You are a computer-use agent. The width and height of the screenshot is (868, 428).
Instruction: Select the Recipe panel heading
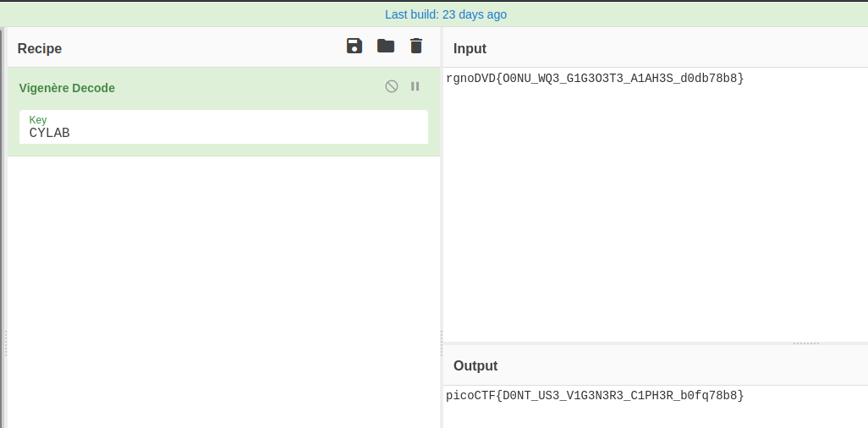pos(39,49)
